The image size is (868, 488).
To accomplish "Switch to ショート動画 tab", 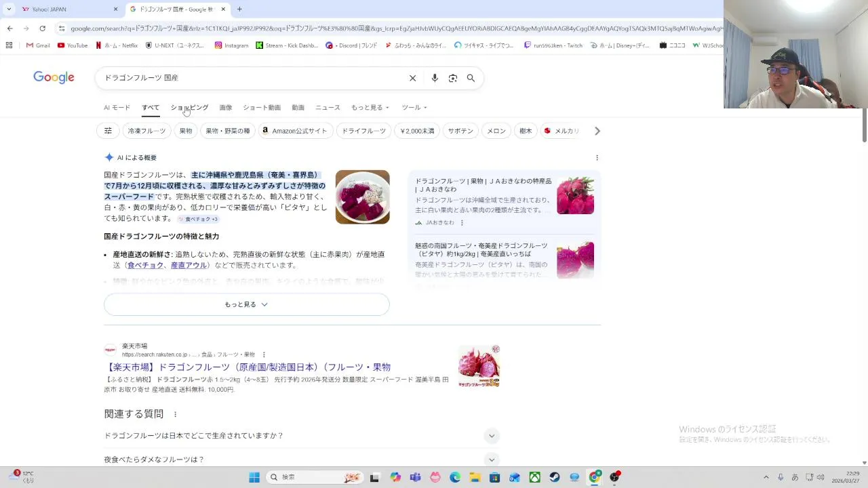I will pos(262,108).
